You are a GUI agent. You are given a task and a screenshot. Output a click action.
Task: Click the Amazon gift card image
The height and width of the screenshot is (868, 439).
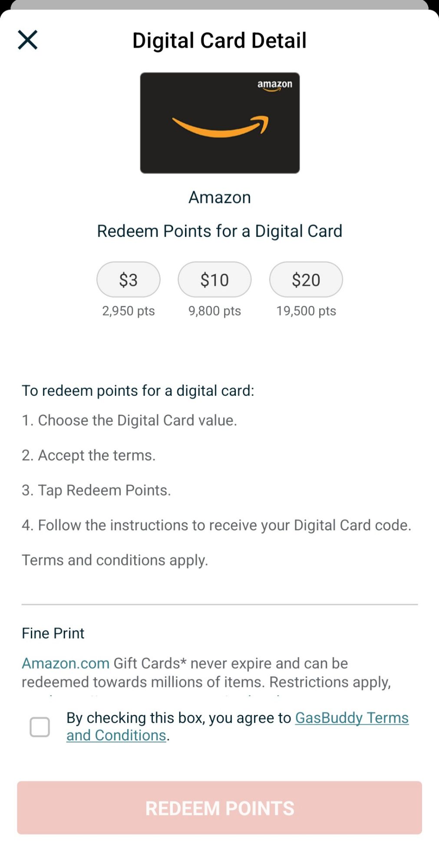[219, 123]
